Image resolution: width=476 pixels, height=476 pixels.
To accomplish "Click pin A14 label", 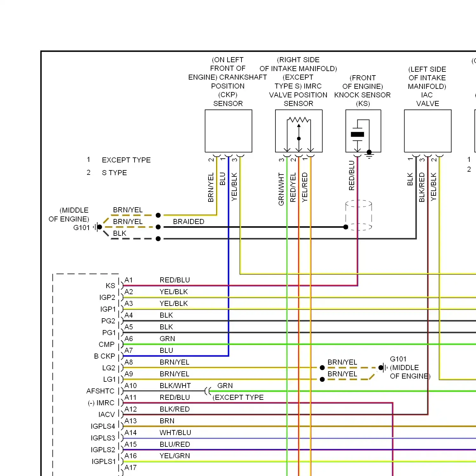I will pyautogui.click(x=130, y=433).
